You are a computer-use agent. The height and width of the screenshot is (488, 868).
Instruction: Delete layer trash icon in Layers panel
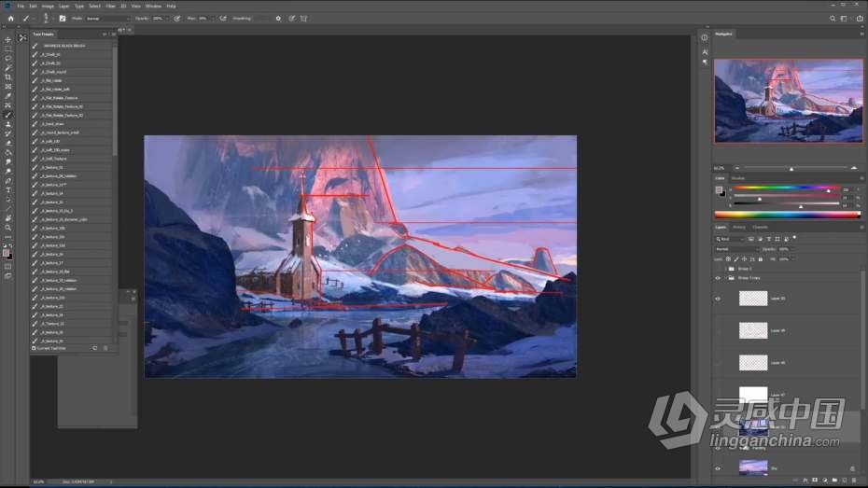(854, 481)
